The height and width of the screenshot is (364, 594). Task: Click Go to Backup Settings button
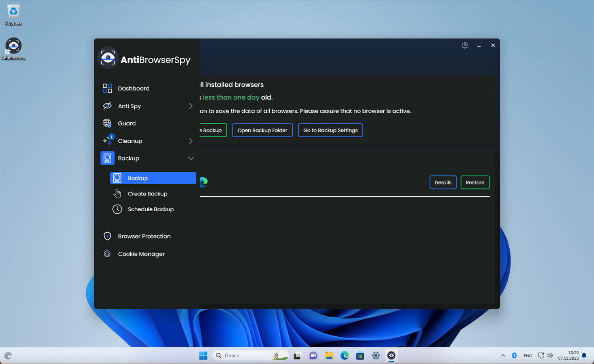click(330, 130)
